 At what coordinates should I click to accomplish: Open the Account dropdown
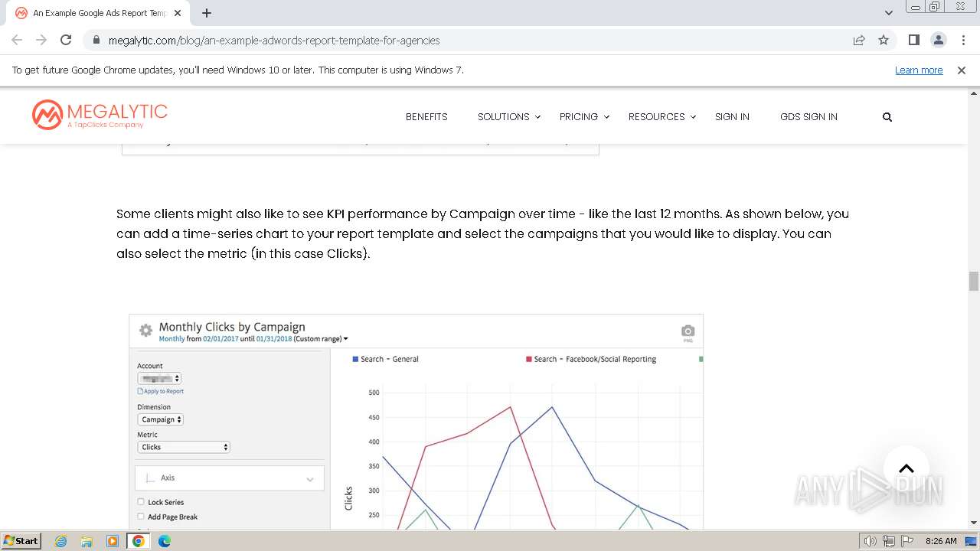(x=159, y=378)
